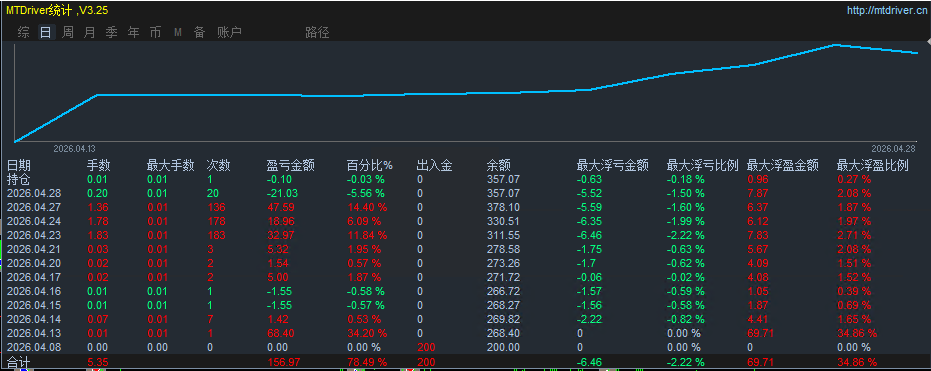The image size is (931, 371).
Task: Click the 7.87 max floating profit cell
Action: pyautogui.click(x=758, y=193)
